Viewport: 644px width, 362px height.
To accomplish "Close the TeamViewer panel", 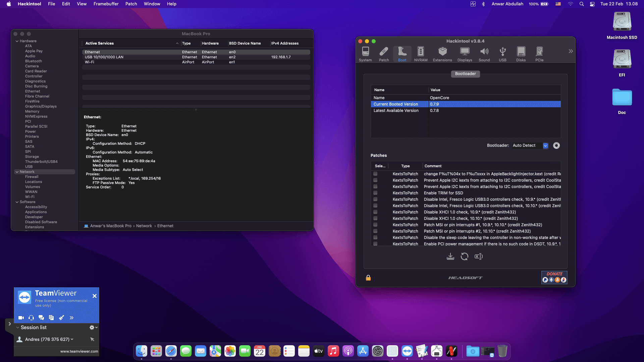I will coord(95,296).
